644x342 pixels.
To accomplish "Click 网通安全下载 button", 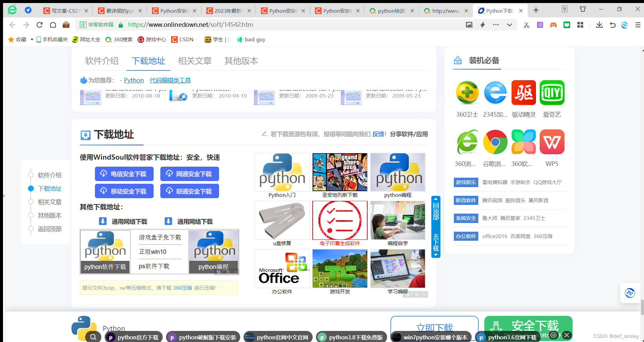I will pos(190,174).
